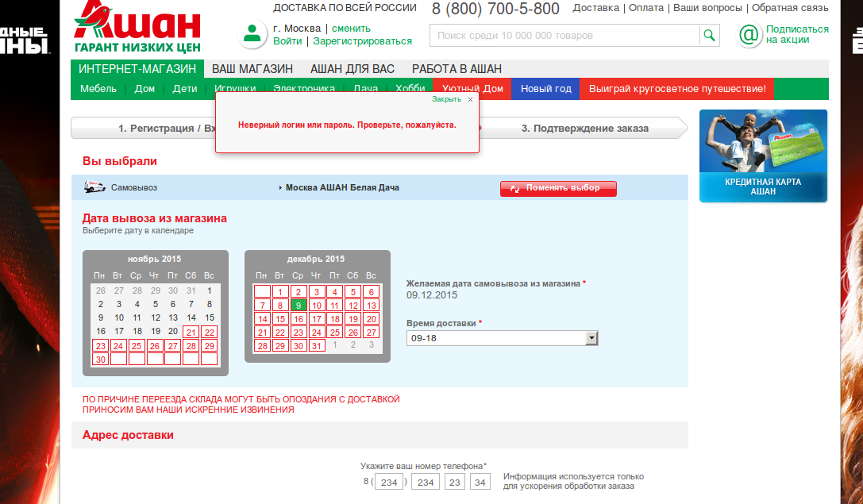Viewport: 863px width, 504px height.
Task: Click the delivery van Самовывоз icon
Action: (x=94, y=187)
